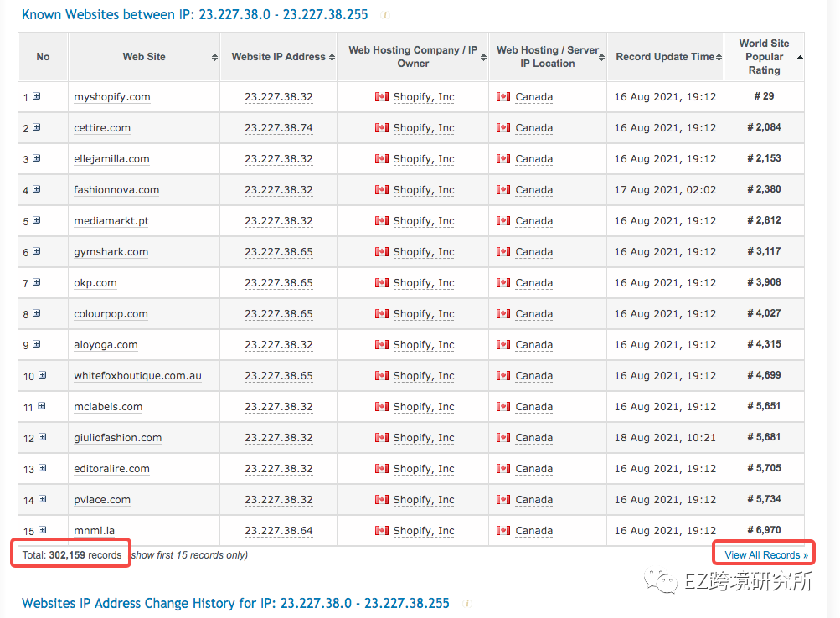Click Canada link in aloyoga.com row

point(533,345)
